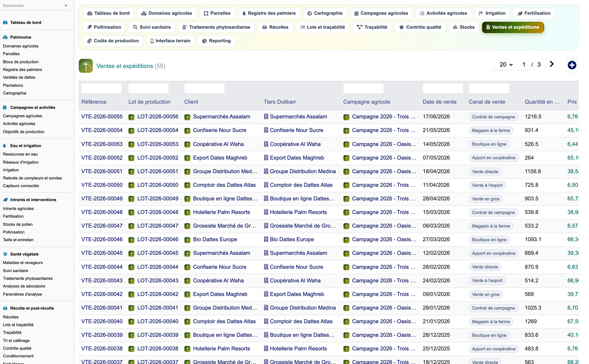The width and height of the screenshot is (589, 364).
Task: Open Variétés de dattes in sidebar
Action: 19,77
